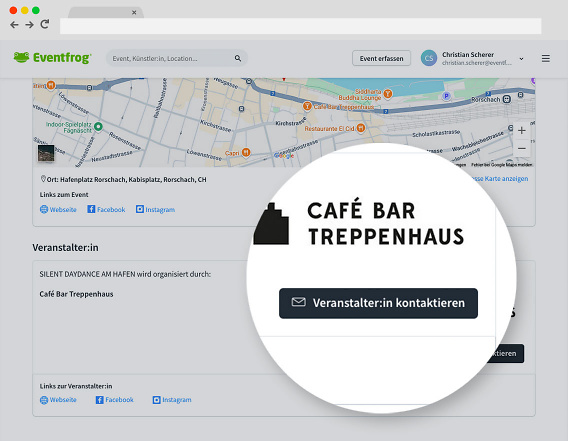Screen dimensions: 568x441
Task: Go forward with the browser arrow
Action: click(29, 25)
